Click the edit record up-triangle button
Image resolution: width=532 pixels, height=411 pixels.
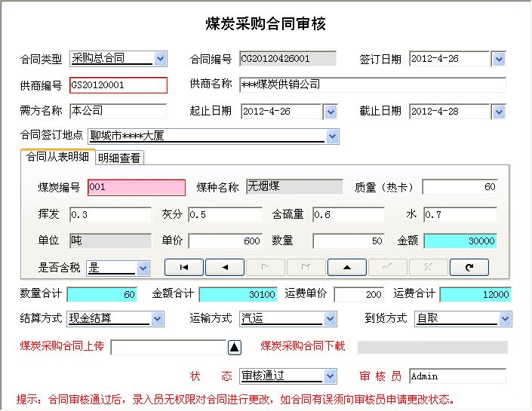point(347,267)
